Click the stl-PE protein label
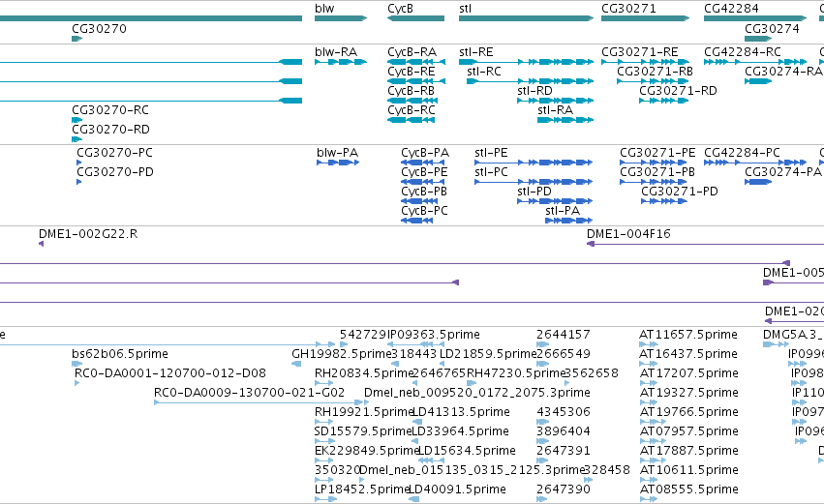 point(491,153)
